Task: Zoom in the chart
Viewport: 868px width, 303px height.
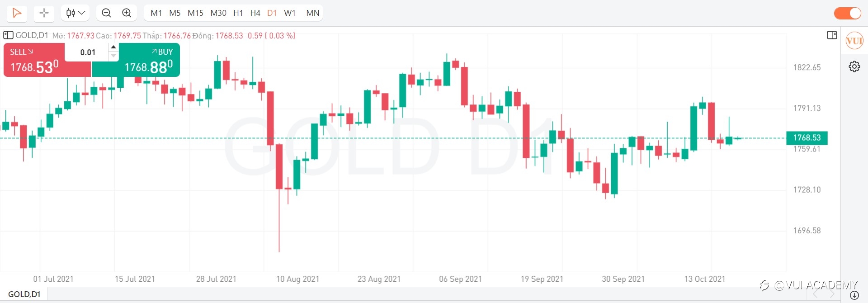Action: point(127,13)
